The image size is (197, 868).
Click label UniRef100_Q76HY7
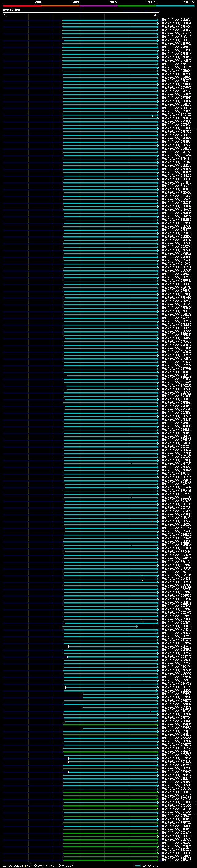[x=176, y=433]
